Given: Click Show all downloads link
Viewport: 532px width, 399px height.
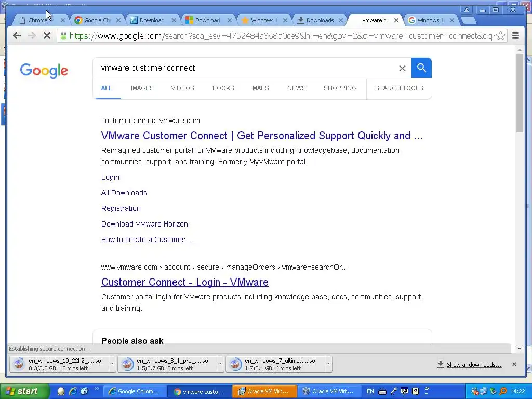Looking at the screenshot, I should click(474, 365).
